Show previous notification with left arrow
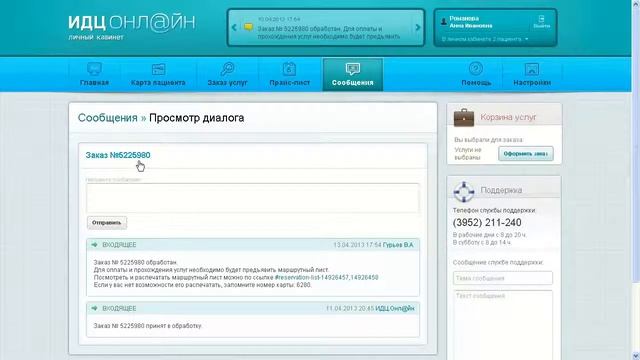Image resolution: width=640 pixels, height=360 pixels. click(234, 27)
